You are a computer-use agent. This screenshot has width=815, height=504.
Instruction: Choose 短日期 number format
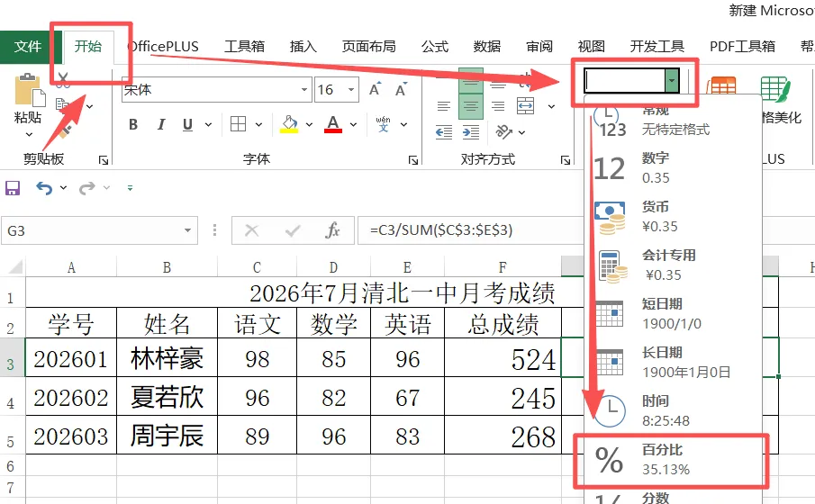click(x=673, y=314)
